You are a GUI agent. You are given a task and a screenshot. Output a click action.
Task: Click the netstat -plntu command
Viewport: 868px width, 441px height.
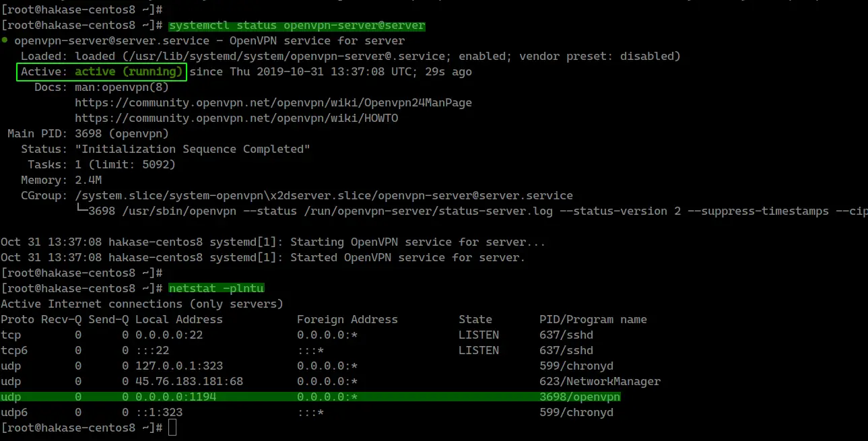(216, 288)
